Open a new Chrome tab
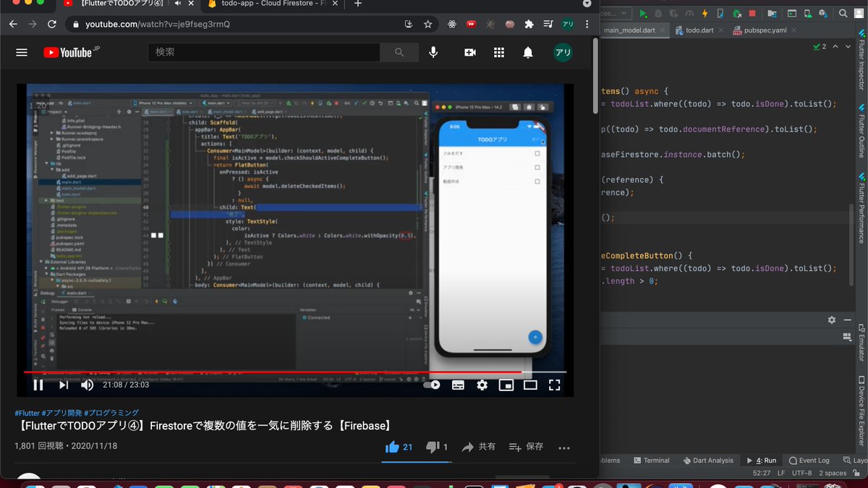This screenshot has height=488, width=868. point(357,4)
